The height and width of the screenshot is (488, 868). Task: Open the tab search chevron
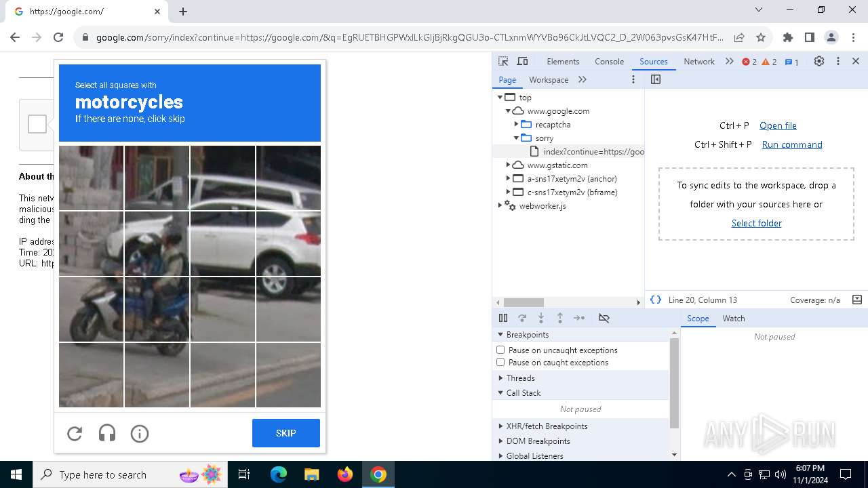point(759,9)
